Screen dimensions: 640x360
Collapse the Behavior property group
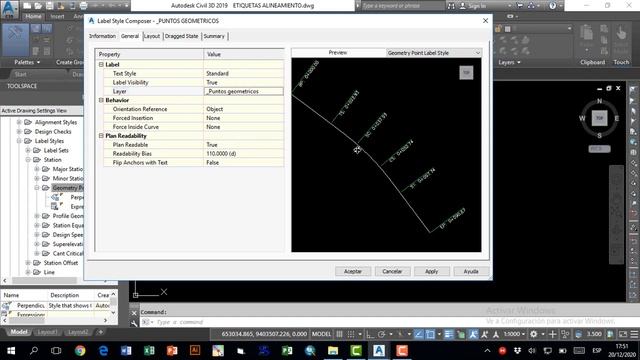101,100
